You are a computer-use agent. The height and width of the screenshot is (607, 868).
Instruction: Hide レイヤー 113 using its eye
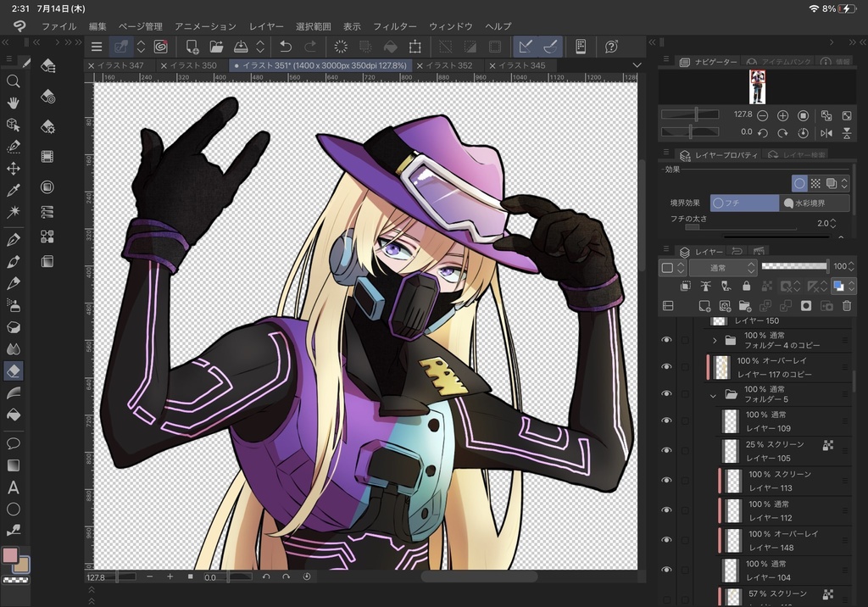tap(666, 481)
